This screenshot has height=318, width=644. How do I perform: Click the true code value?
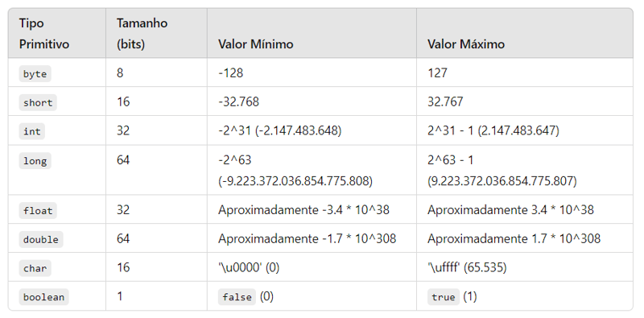(444, 297)
